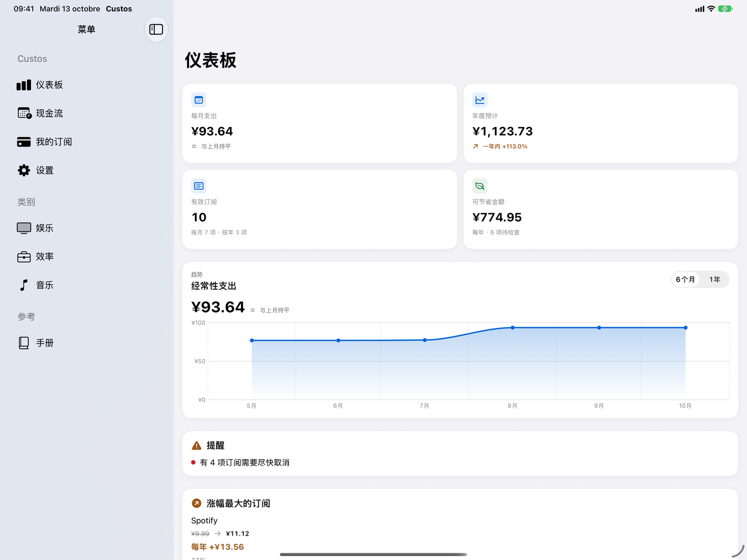Click the list icon in 有效订阅 card
This screenshot has height=560, width=747.
tap(199, 186)
